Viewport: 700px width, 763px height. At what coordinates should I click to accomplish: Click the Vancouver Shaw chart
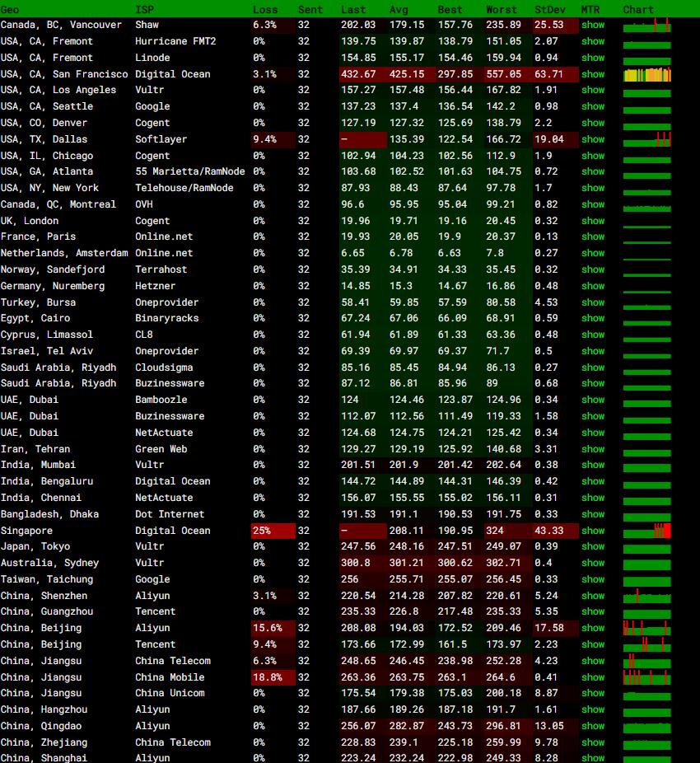tap(647, 25)
